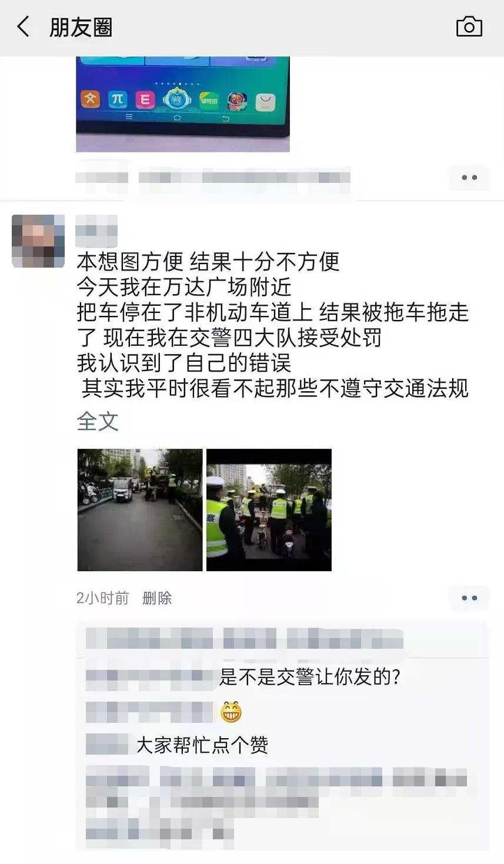The width and height of the screenshot is (504, 864).
Task: Open the two-dot menu beside 删除
Action: tap(469, 598)
